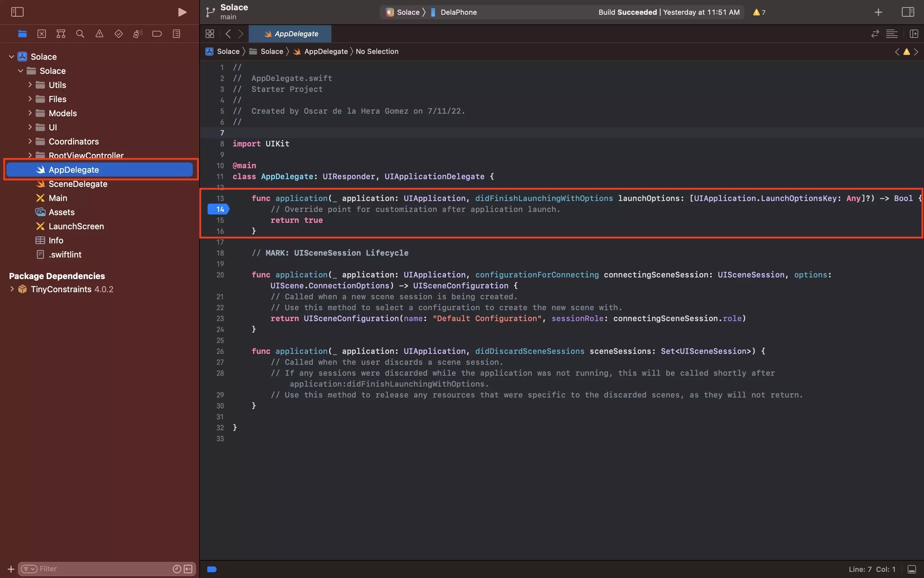Add an editor on the right

pos(914,34)
